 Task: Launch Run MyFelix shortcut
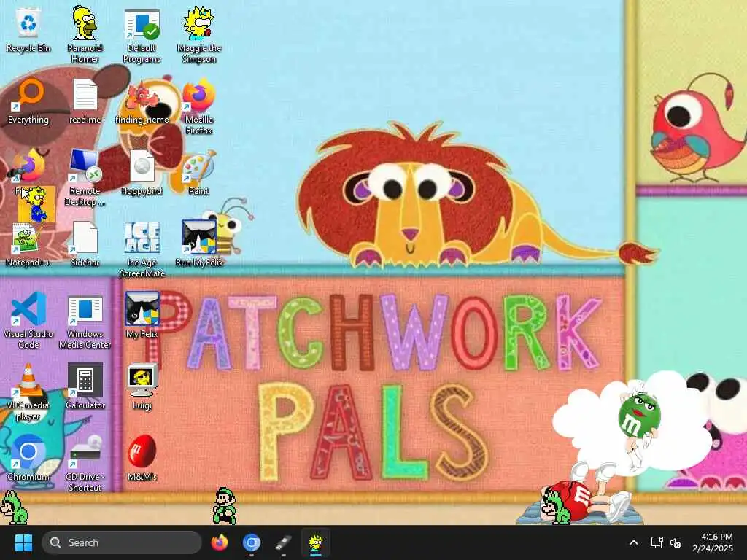coord(199,243)
